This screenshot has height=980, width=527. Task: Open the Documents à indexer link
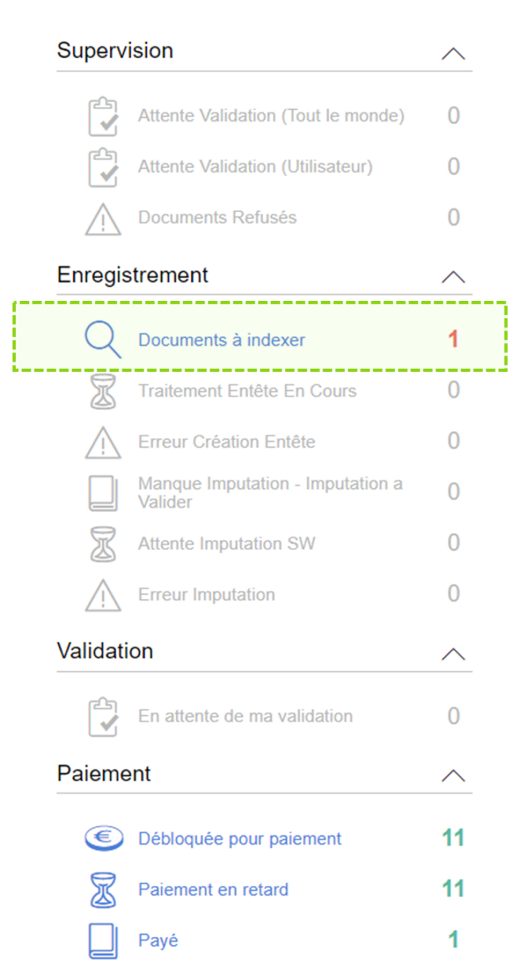pos(222,340)
